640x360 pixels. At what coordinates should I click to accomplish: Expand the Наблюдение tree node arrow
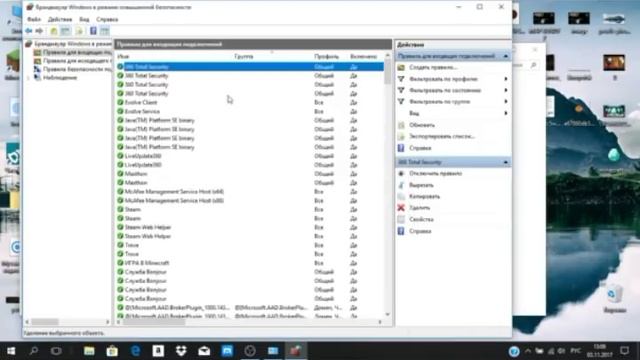pyautogui.click(x=29, y=78)
